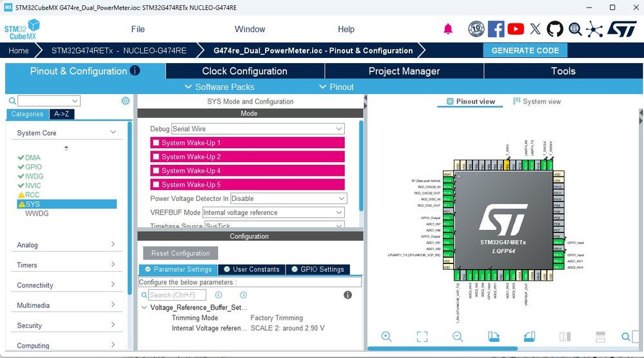Open the Software Packs dropdown menu

tap(219, 87)
